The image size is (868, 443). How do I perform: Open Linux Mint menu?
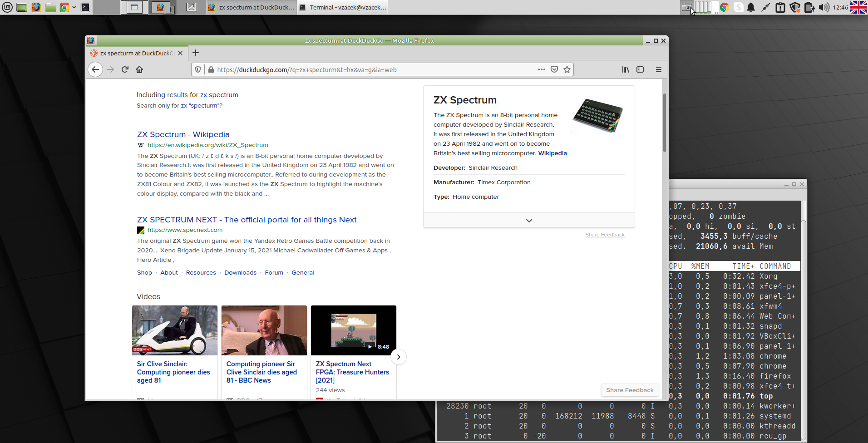[x=7, y=7]
